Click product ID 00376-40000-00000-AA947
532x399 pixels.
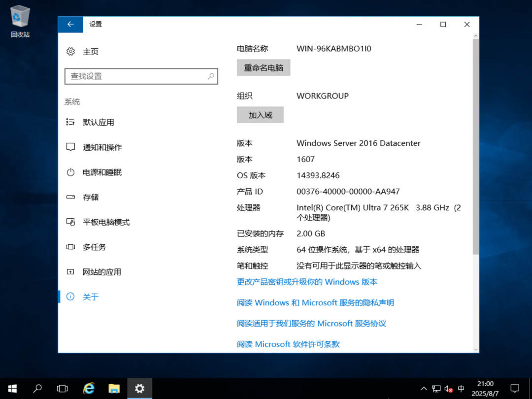pyautogui.click(x=348, y=191)
